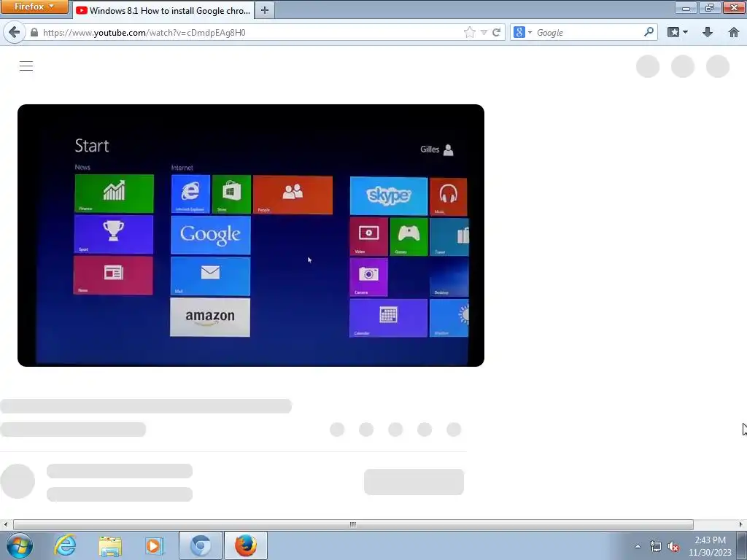Viewport: 747px width, 560px height.
Task: Click the network tray icon
Action: (x=656, y=546)
